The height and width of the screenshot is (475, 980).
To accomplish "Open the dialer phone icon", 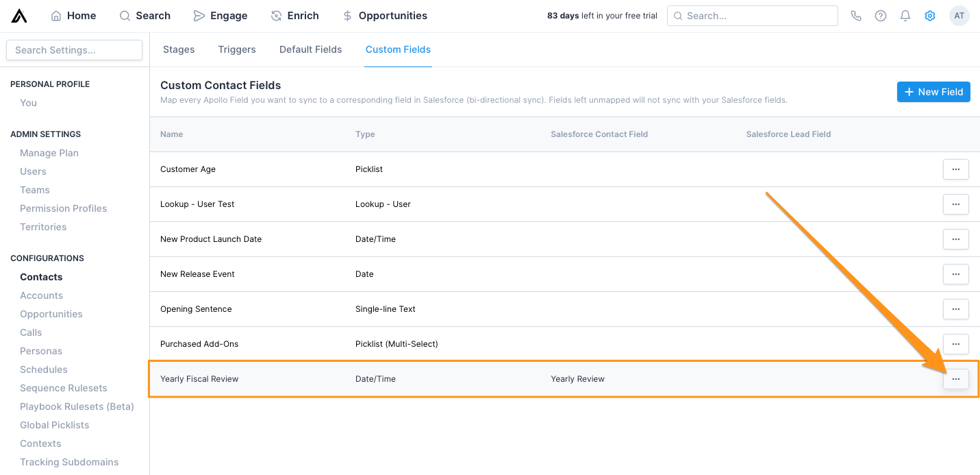I will 856,15.
